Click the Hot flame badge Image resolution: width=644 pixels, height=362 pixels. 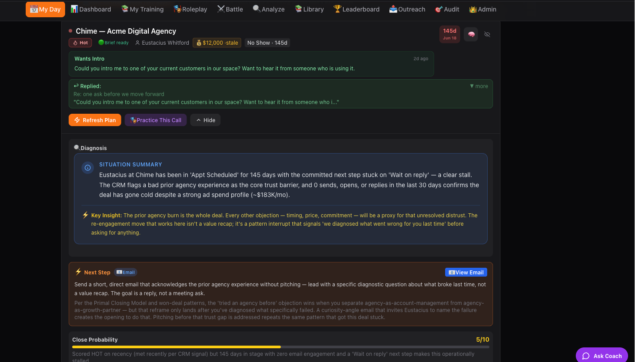coord(80,43)
